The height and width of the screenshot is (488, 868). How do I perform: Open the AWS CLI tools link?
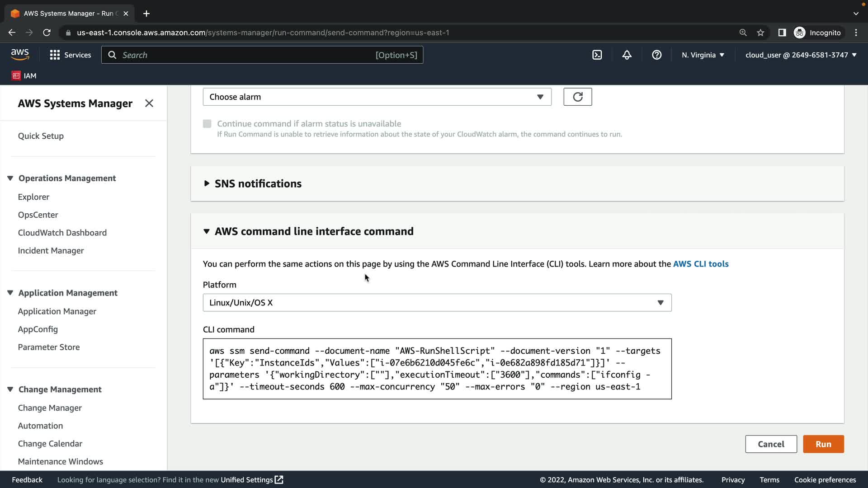(x=700, y=264)
